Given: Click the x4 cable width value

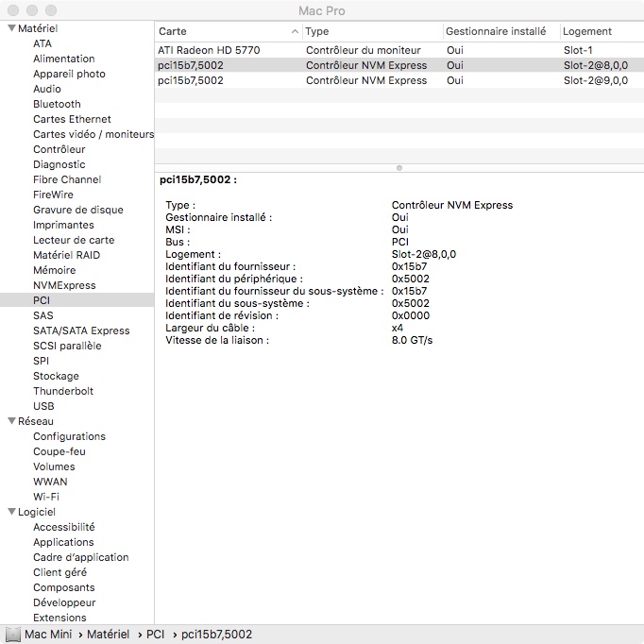Looking at the screenshot, I should [x=398, y=328].
